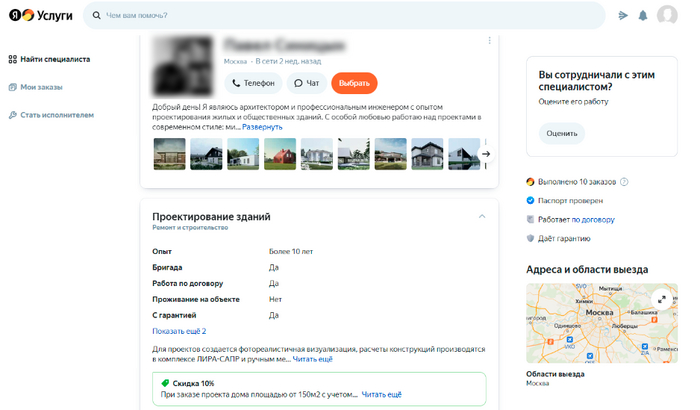Open the red house portfolio thumbnail

pos(280,154)
